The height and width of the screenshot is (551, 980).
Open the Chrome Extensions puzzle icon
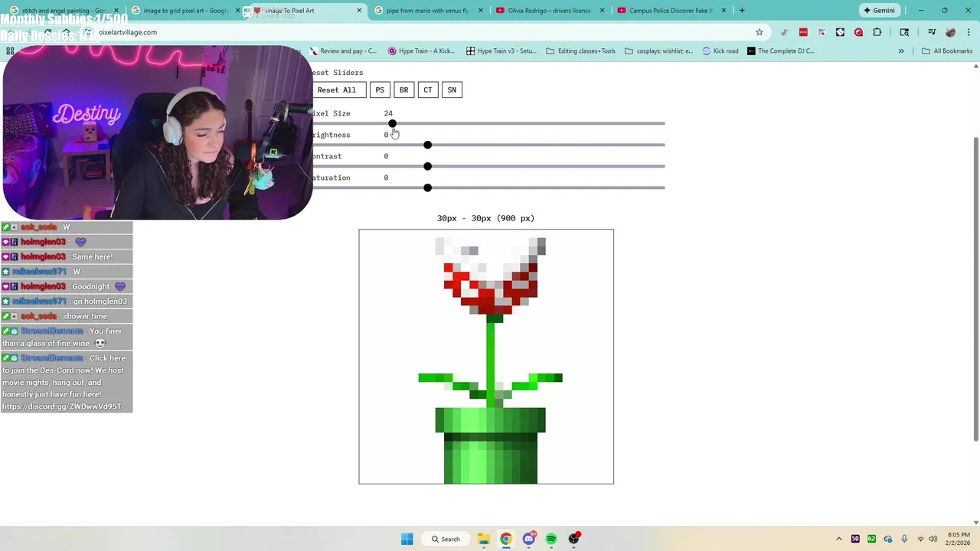pyautogui.click(x=877, y=32)
